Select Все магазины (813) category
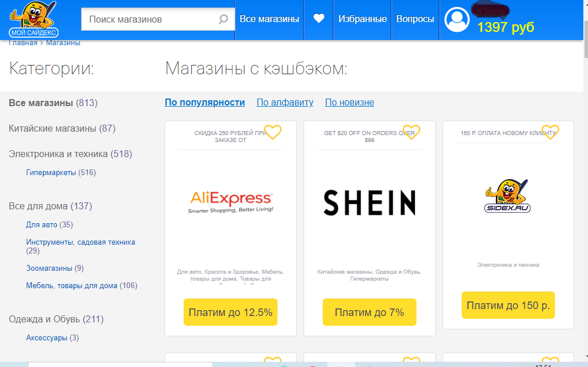This screenshot has width=588, height=367. pyautogui.click(x=53, y=103)
